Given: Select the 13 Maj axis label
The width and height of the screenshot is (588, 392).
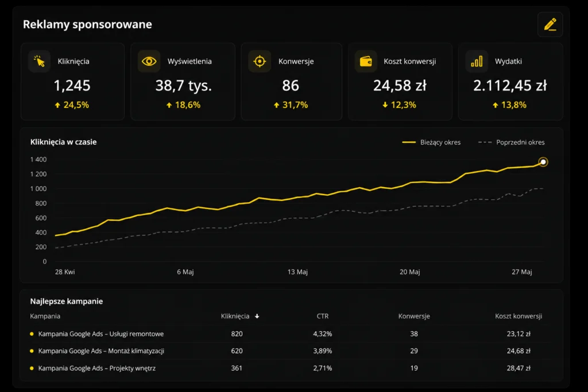Looking at the screenshot, I should (297, 272).
